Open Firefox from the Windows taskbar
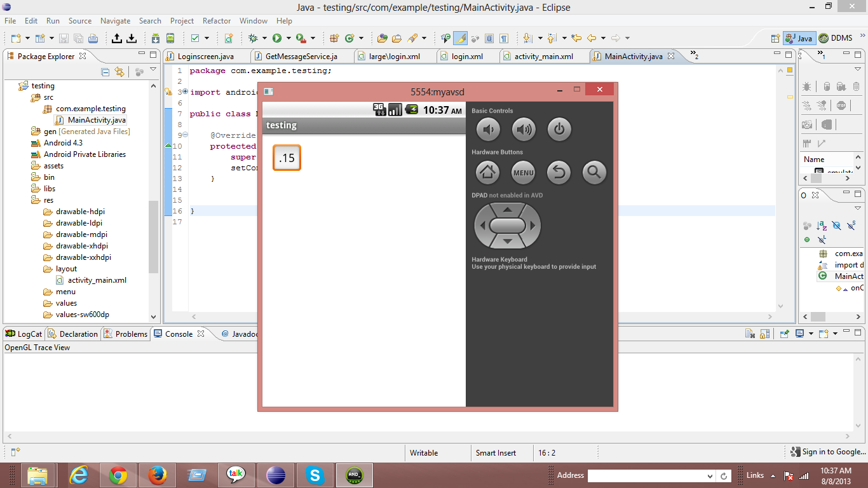The image size is (868, 488). (157, 475)
